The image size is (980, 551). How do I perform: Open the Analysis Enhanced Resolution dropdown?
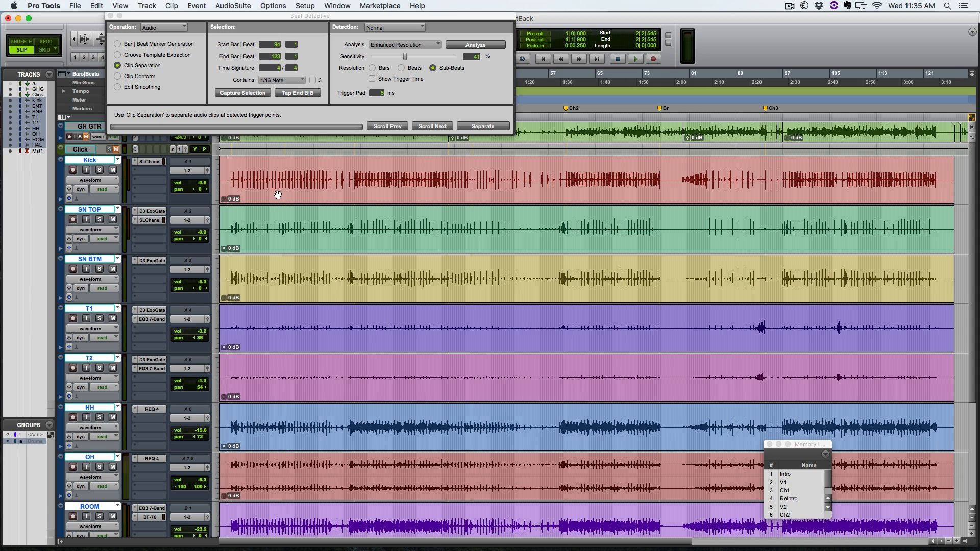(x=405, y=45)
